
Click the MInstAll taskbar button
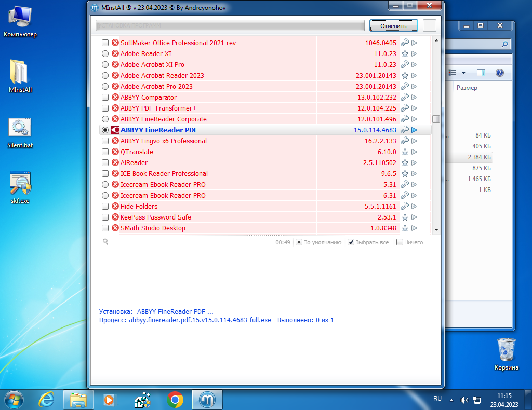click(x=207, y=400)
